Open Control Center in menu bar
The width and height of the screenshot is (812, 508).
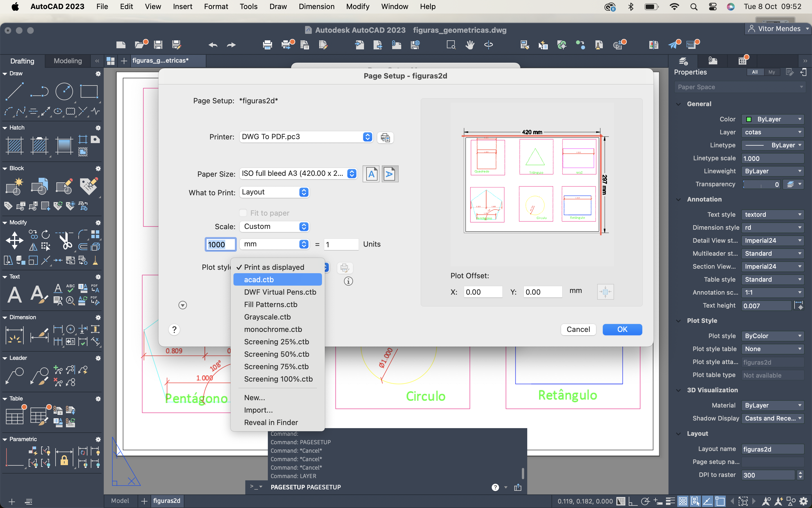(x=713, y=7)
